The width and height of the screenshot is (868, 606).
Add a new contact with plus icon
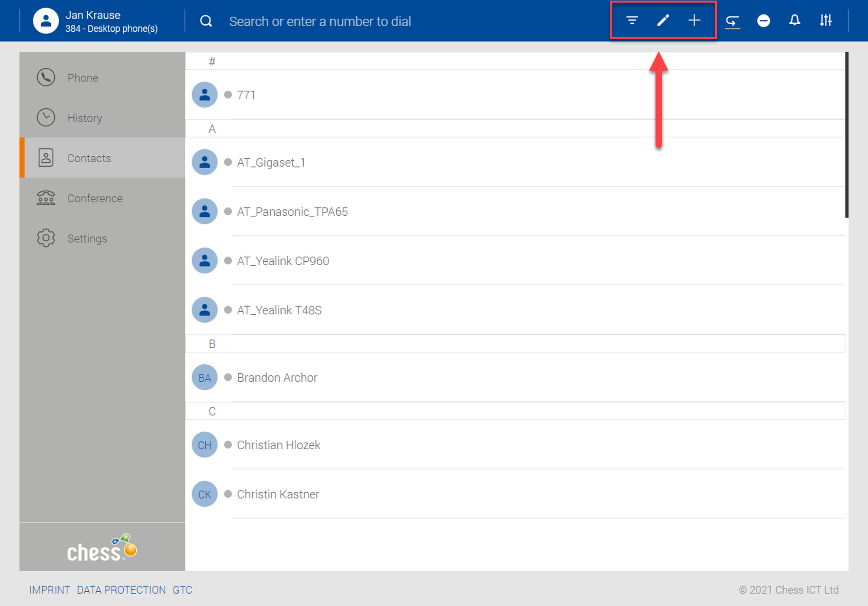click(694, 20)
